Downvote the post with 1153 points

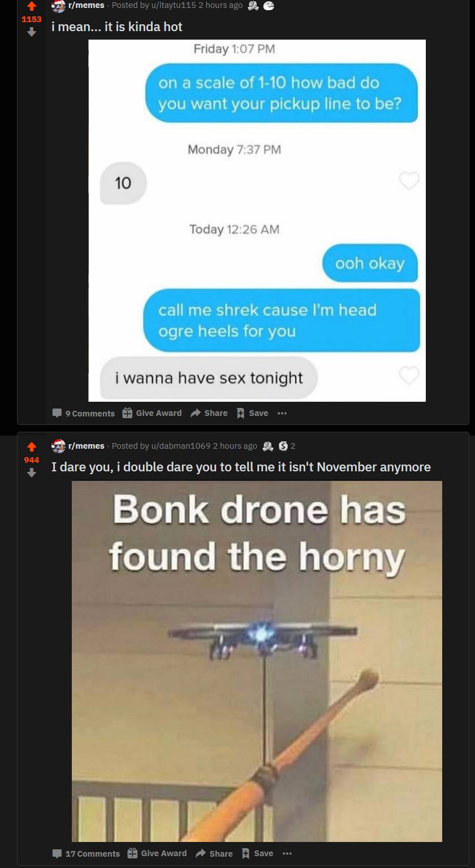coord(32,32)
